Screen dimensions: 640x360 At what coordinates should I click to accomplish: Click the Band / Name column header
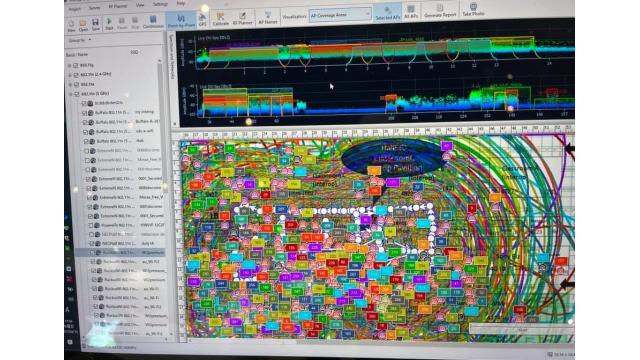point(77,54)
